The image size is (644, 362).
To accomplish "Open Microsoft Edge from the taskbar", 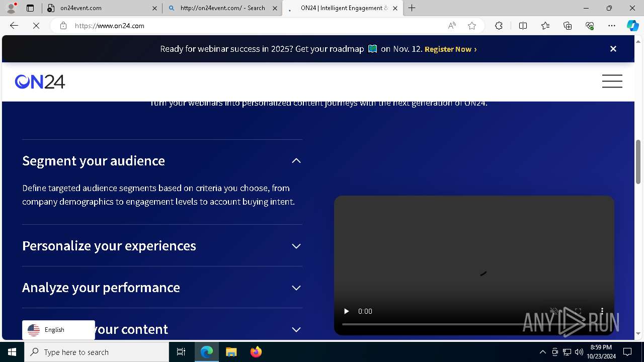I will [207, 352].
